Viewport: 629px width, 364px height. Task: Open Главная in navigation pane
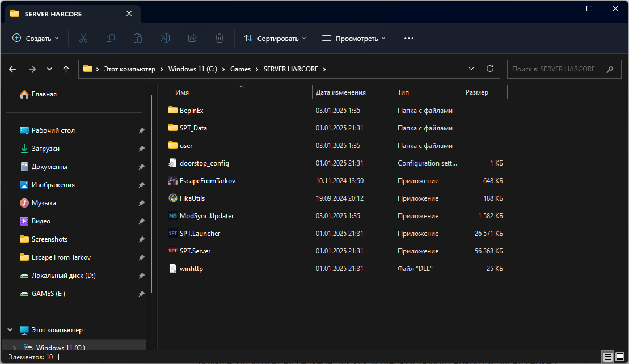[x=38, y=94]
